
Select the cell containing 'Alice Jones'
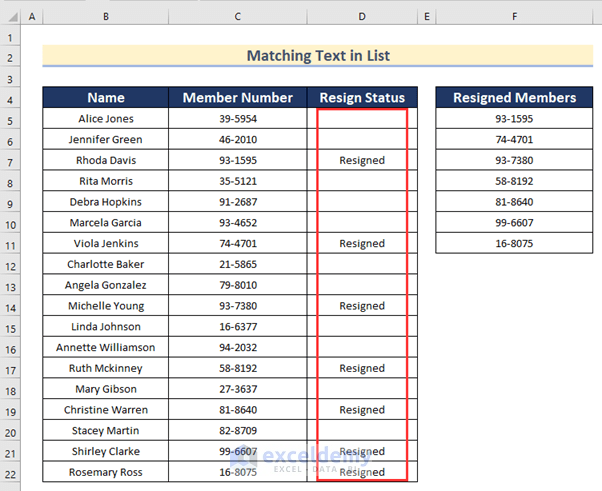pos(106,119)
